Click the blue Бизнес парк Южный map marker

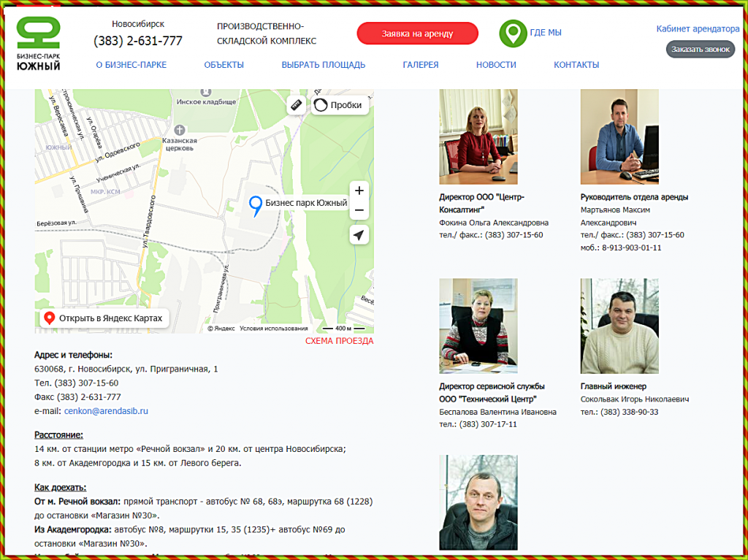pos(256,206)
